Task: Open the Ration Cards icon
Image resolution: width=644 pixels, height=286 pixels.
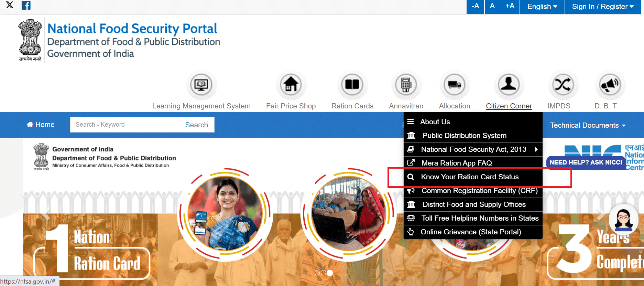Action: click(x=352, y=85)
